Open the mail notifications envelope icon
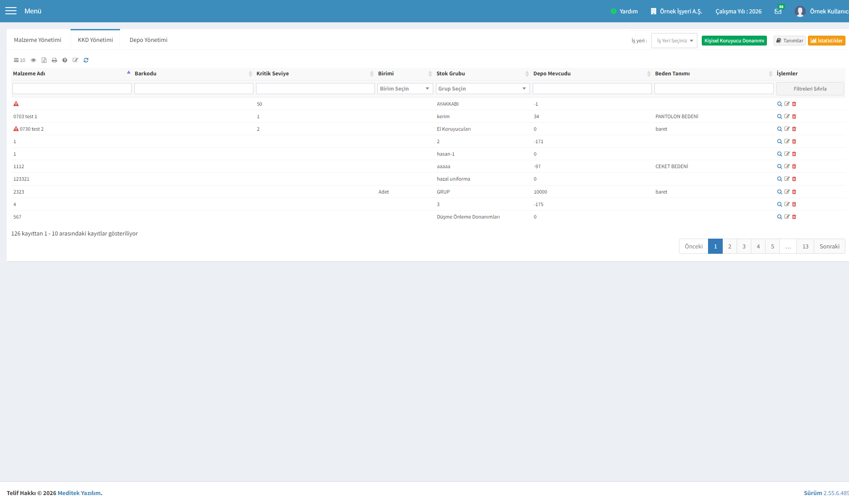 778,11
